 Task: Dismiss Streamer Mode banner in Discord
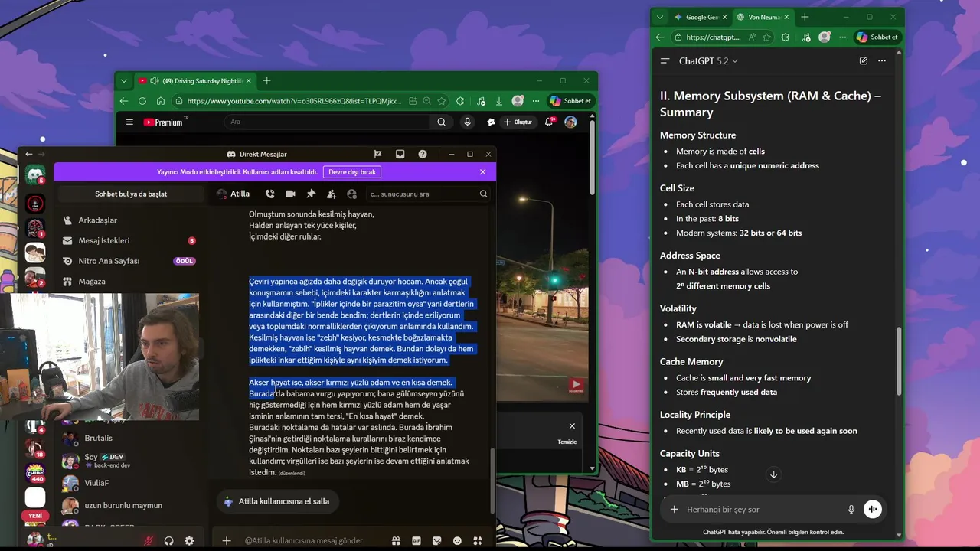(x=482, y=172)
